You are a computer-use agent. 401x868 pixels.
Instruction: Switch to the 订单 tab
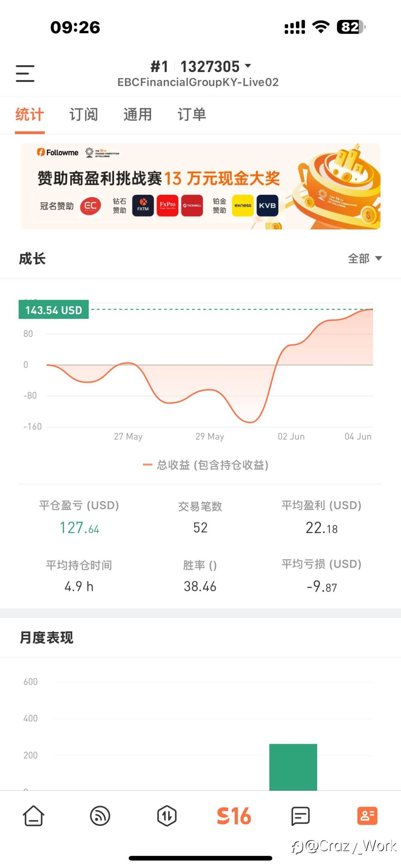point(191,115)
